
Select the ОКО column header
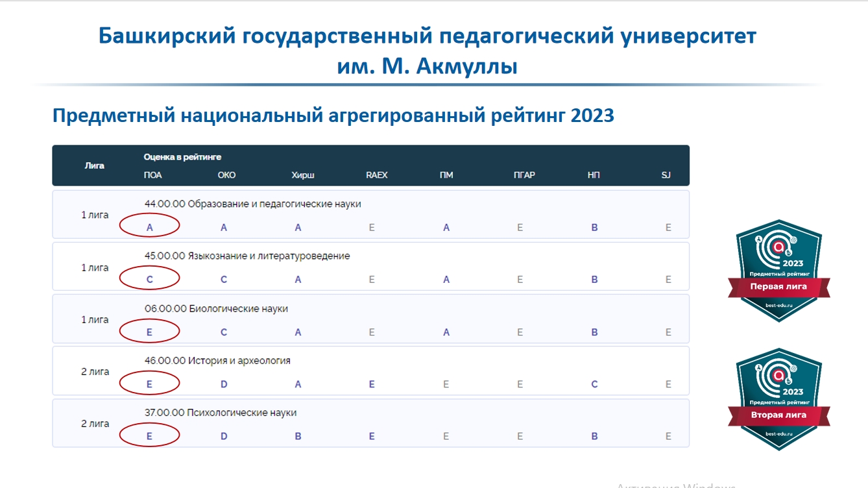(x=226, y=175)
